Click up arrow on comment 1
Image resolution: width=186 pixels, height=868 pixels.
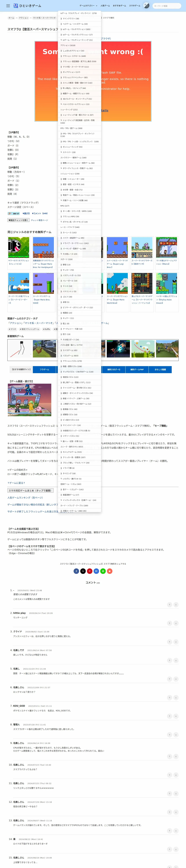tap(169, 605)
